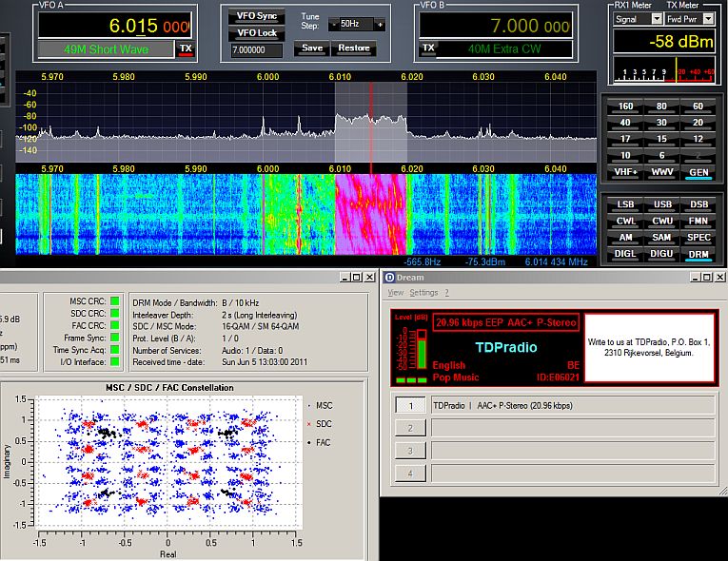
Task: Increase tune step with plus button
Action: 380,24
